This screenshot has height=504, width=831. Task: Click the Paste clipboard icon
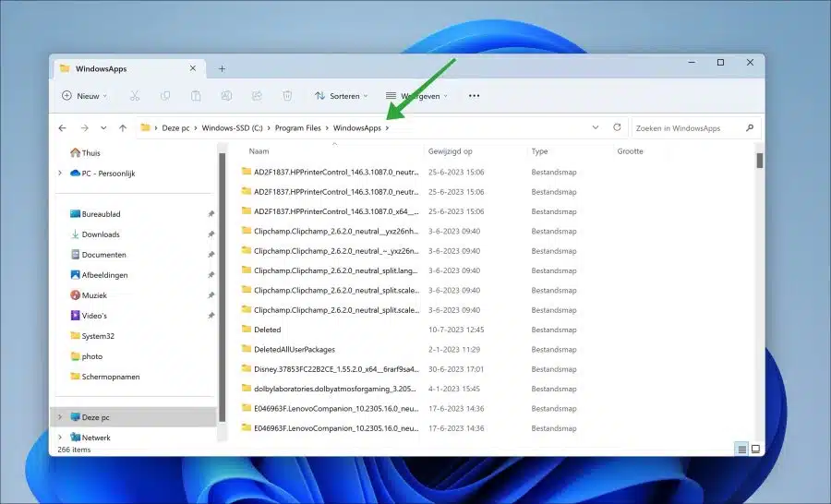pos(196,96)
